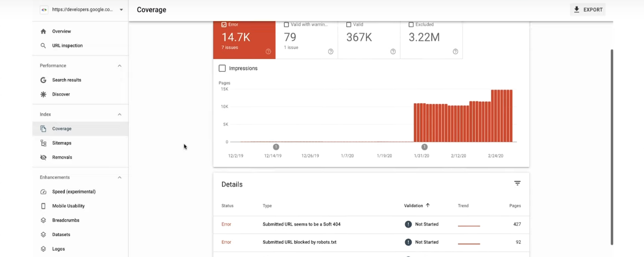
Task: Click the Google G Search results icon
Action: 43,80
